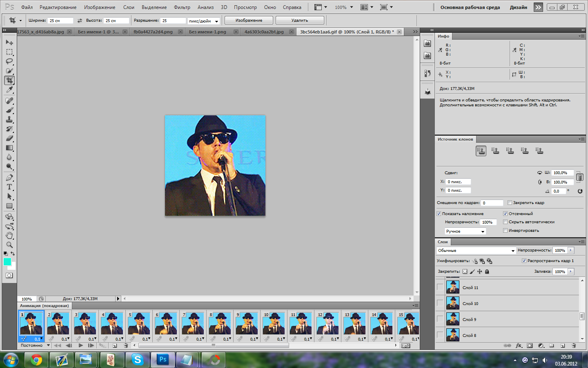The height and width of the screenshot is (368, 588).
Task: Open the Файл menu
Action: [27, 7]
